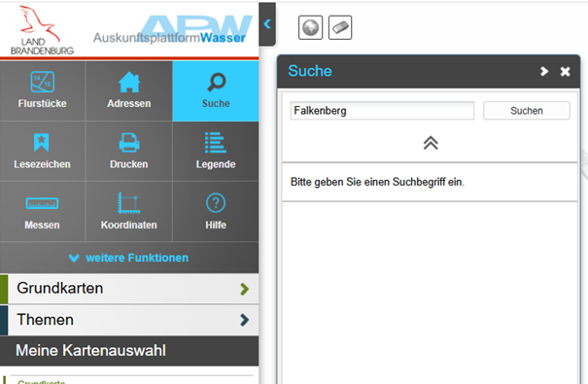The image size is (588, 384).
Task: Click the search field containing Falkenberg
Action: 382,111
